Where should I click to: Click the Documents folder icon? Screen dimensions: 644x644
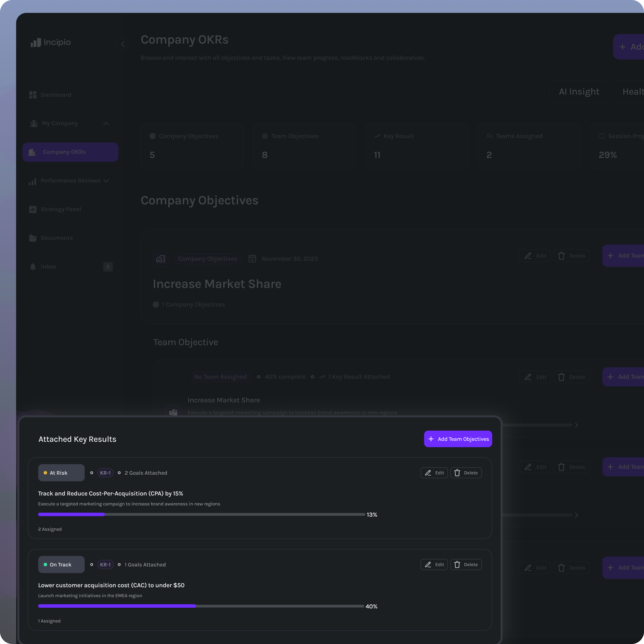[33, 238]
